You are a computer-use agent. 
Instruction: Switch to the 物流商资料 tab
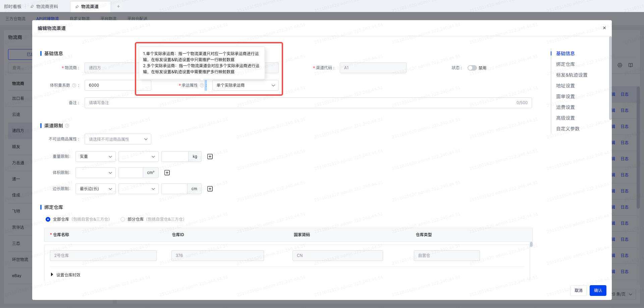click(x=47, y=6)
